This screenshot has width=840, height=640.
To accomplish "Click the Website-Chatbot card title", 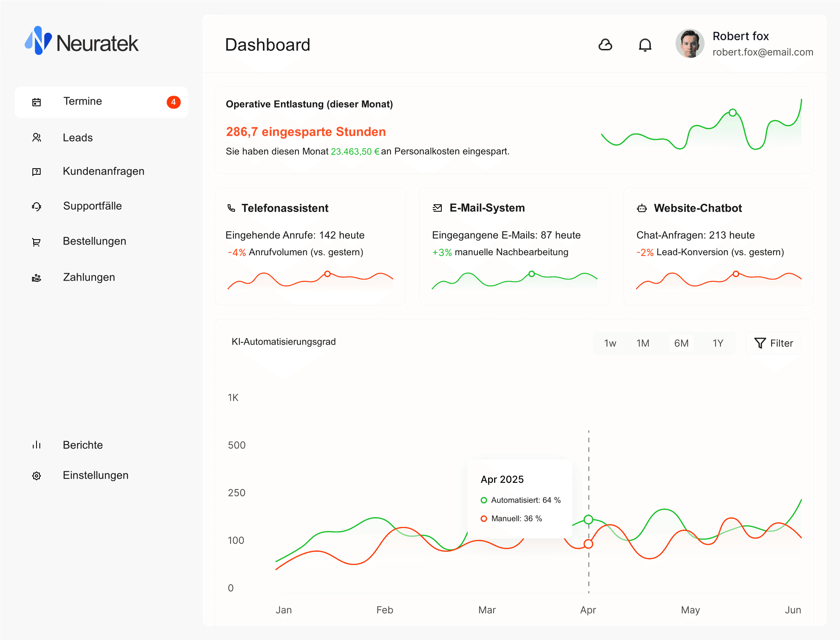I will click(698, 208).
